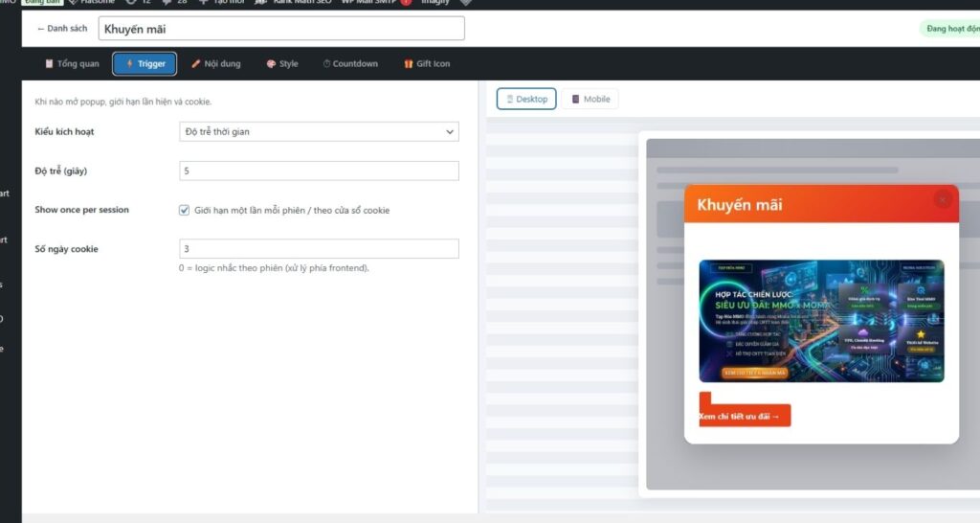The width and height of the screenshot is (980, 523).
Task: Click the Kiểu kích hoạt label
Action: coord(64,131)
